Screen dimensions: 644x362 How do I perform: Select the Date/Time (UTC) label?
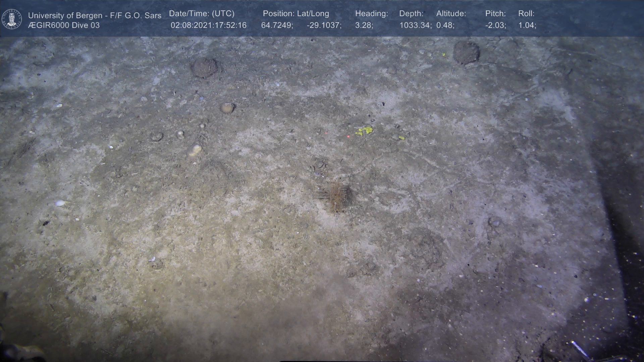(x=202, y=14)
